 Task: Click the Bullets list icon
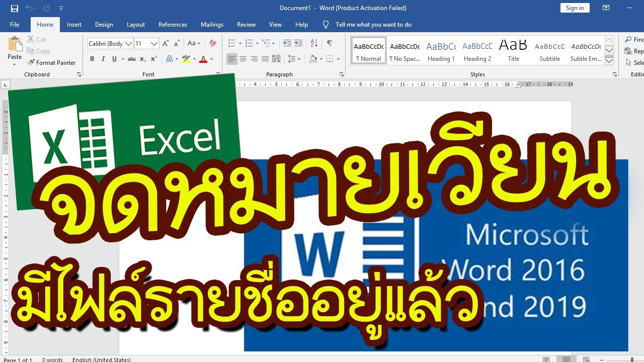pos(231,44)
